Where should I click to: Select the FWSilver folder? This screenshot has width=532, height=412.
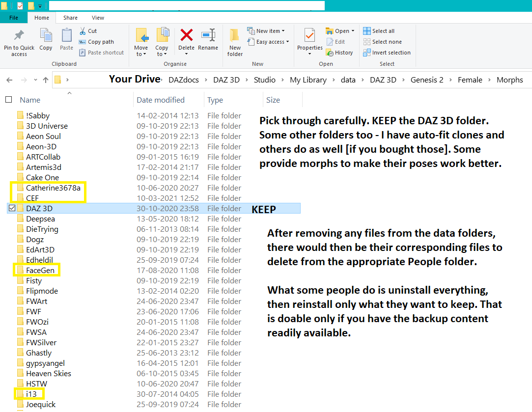[x=41, y=342]
